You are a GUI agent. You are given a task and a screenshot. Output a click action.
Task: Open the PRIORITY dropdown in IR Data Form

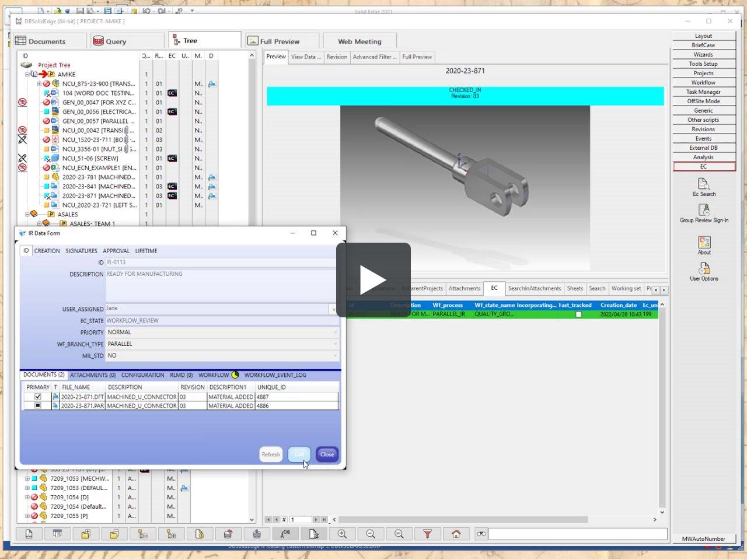click(335, 332)
